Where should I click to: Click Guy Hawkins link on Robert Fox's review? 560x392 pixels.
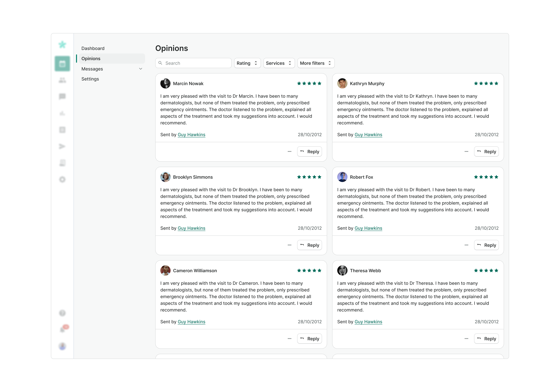368,228
